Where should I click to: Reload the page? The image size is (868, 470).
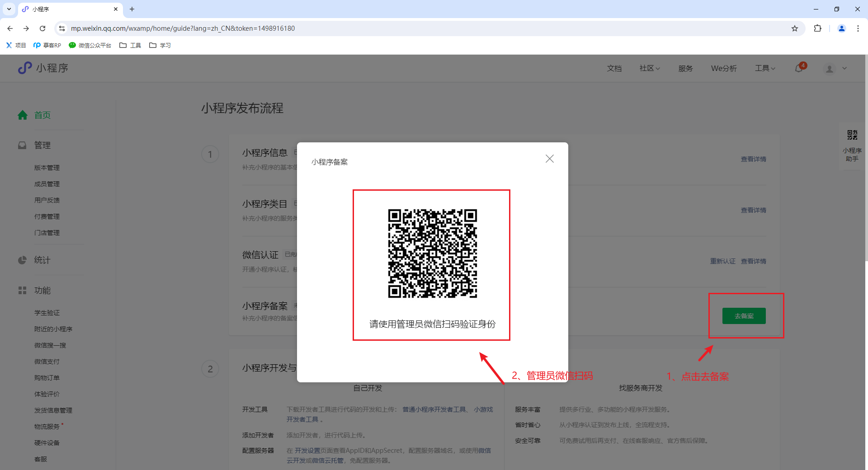(42, 28)
